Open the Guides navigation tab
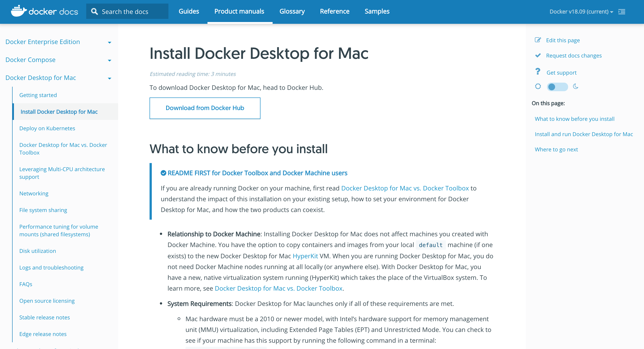644x349 pixels. (x=189, y=11)
